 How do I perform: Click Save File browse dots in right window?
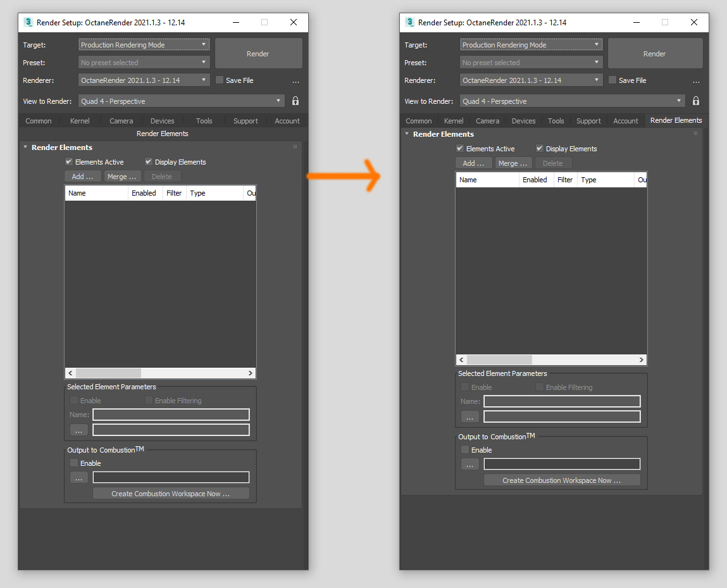point(696,81)
